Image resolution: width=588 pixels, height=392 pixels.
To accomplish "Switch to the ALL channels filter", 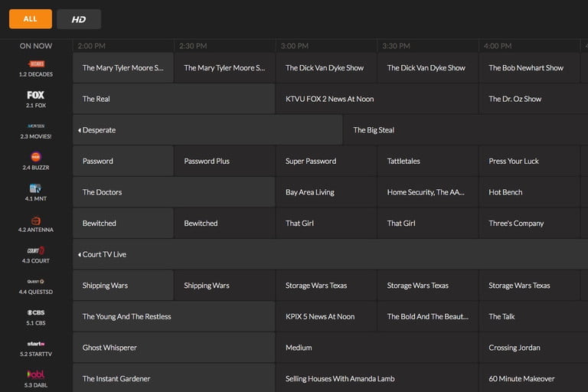I will (31, 19).
